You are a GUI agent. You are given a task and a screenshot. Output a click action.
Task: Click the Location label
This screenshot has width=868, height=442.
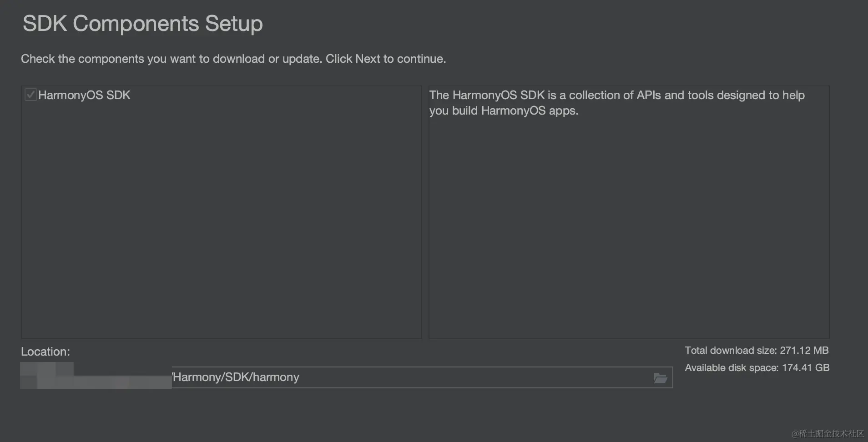[x=45, y=352]
